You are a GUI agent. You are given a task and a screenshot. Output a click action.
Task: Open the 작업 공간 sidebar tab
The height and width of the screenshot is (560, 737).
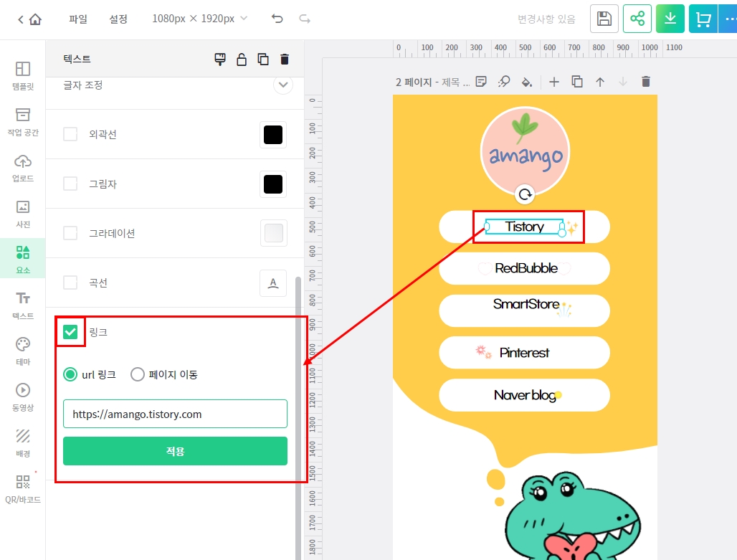click(22, 122)
